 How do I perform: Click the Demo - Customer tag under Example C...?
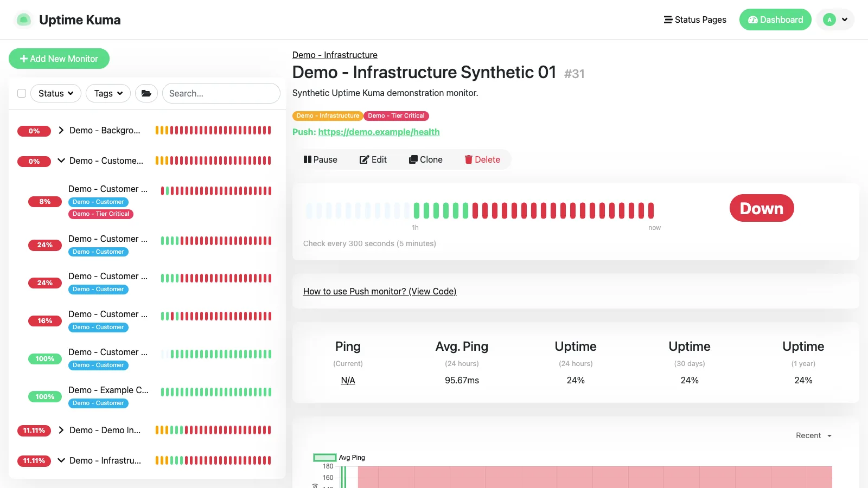pos(98,403)
